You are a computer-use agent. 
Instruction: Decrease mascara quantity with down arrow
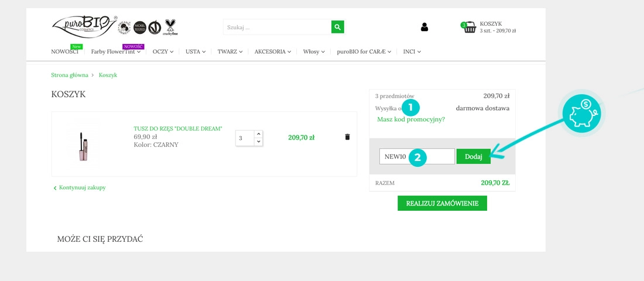click(x=258, y=142)
